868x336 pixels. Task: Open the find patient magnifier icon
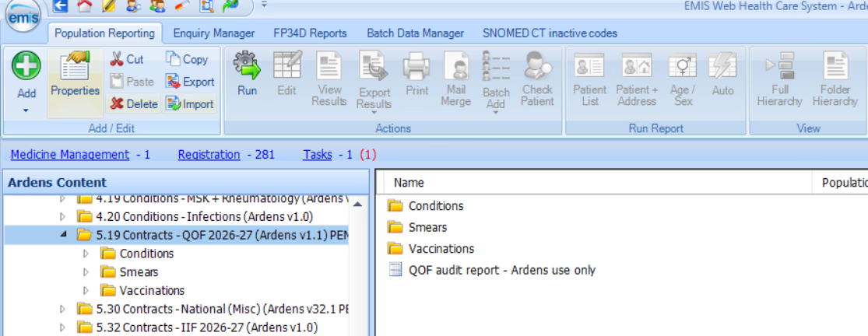(133, 6)
